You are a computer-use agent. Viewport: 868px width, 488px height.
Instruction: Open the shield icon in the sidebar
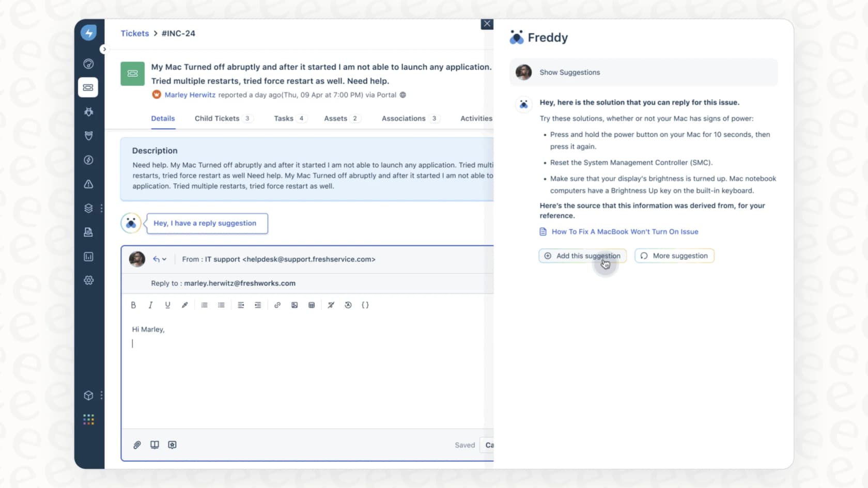(x=88, y=136)
